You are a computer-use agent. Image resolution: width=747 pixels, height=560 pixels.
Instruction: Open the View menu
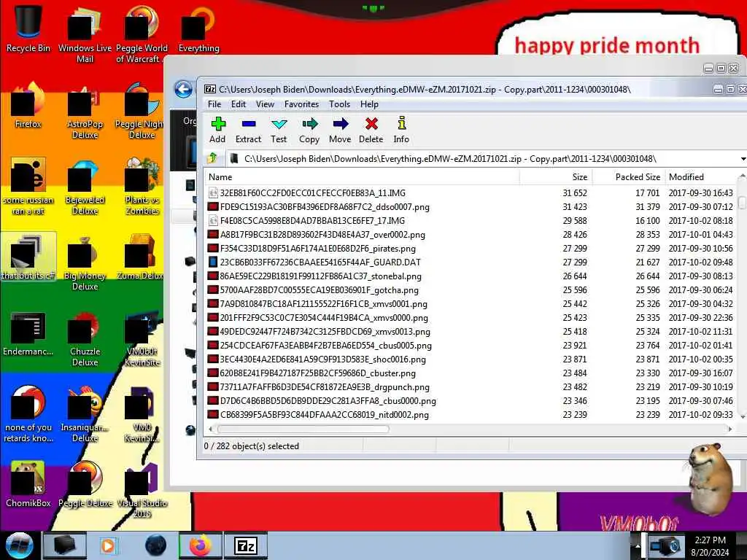[265, 104]
